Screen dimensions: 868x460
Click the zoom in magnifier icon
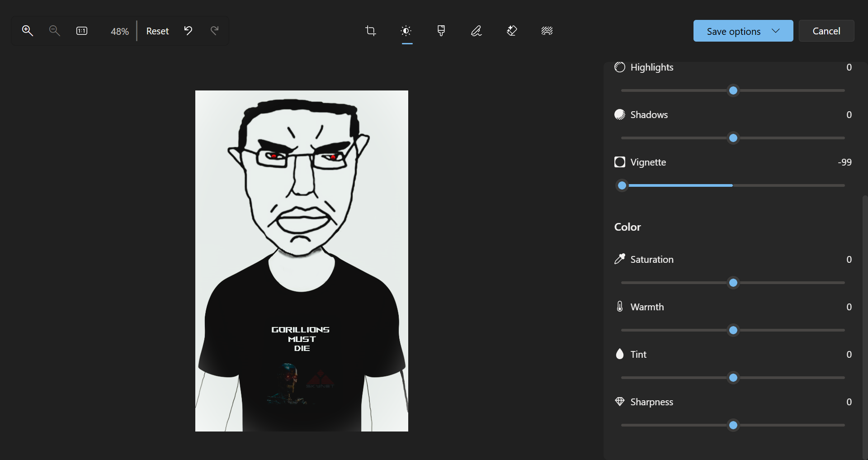[x=28, y=31]
